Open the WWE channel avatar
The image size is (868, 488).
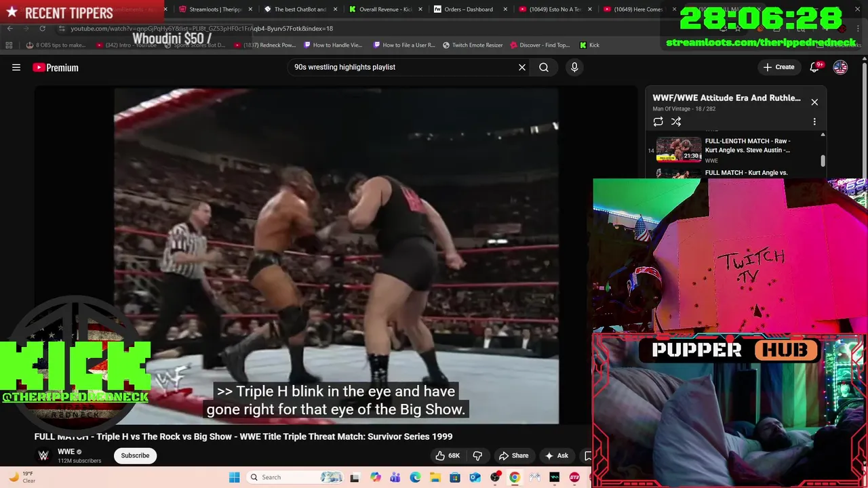coord(43,455)
